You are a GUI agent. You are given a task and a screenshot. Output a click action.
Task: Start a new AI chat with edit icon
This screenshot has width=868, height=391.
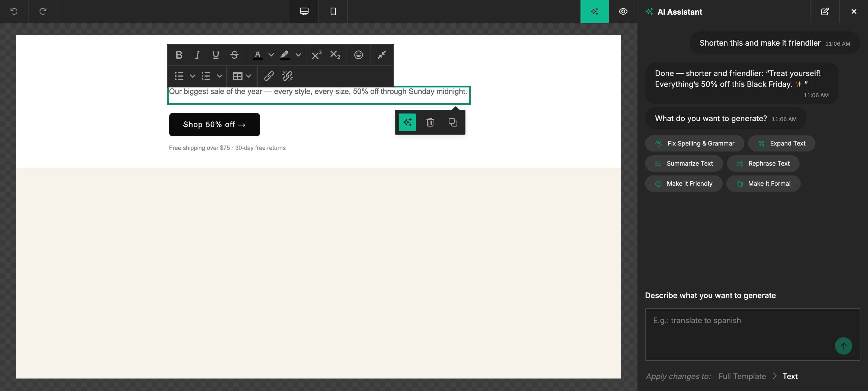point(825,11)
